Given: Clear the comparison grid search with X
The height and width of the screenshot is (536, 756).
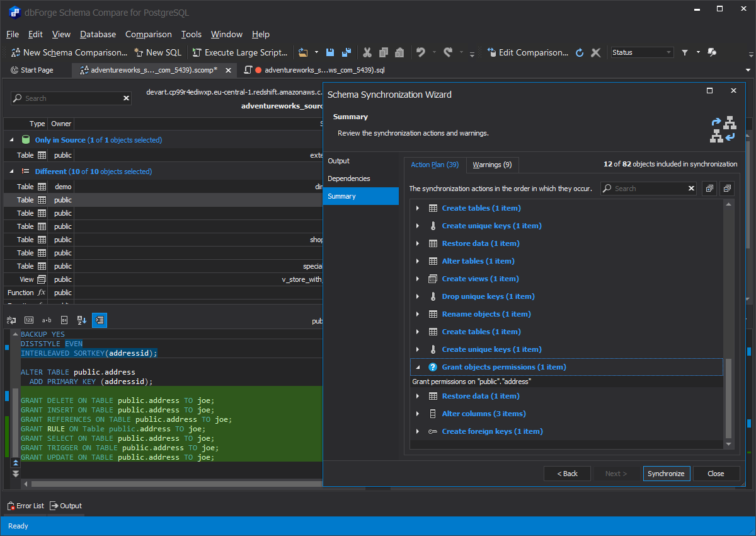Looking at the screenshot, I should [126, 98].
